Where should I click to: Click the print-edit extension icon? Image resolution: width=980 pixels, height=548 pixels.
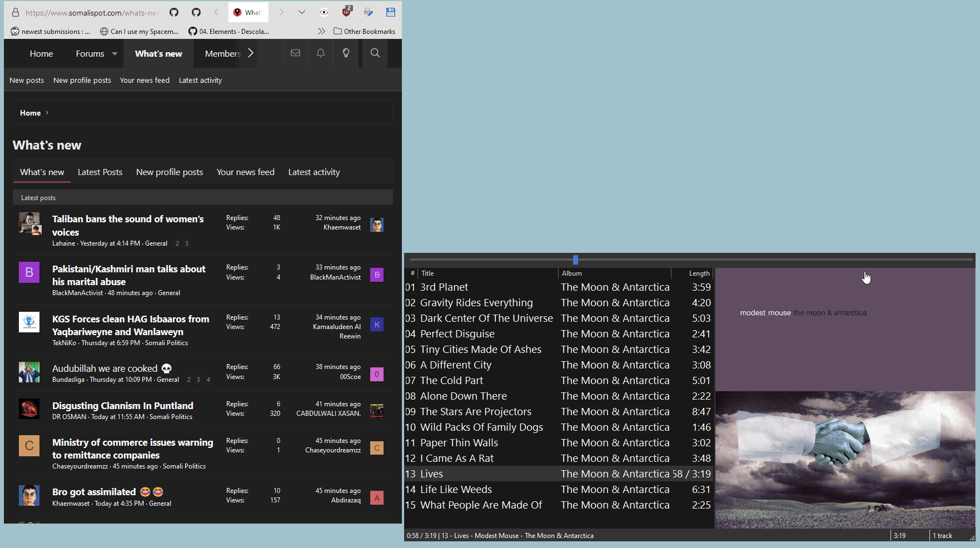click(x=369, y=12)
